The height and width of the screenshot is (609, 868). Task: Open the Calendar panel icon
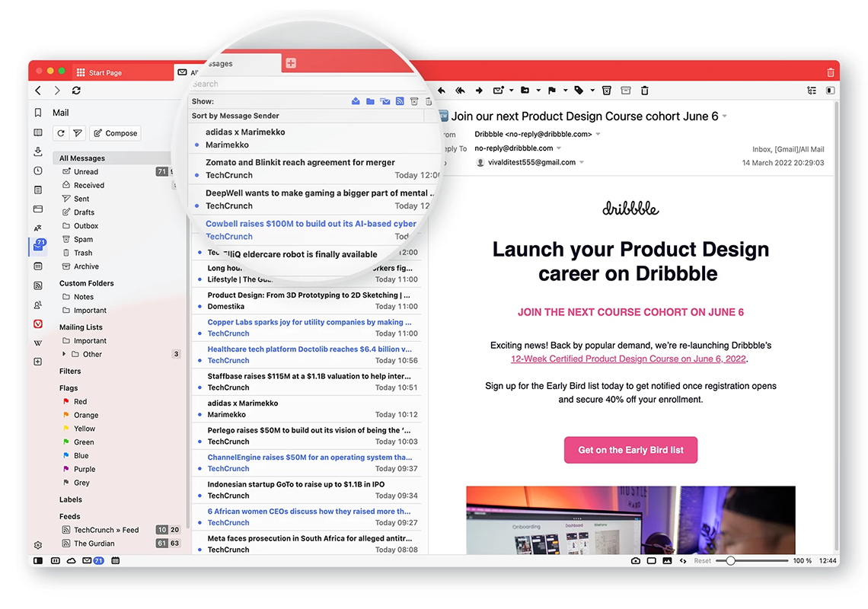(x=38, y=266)
